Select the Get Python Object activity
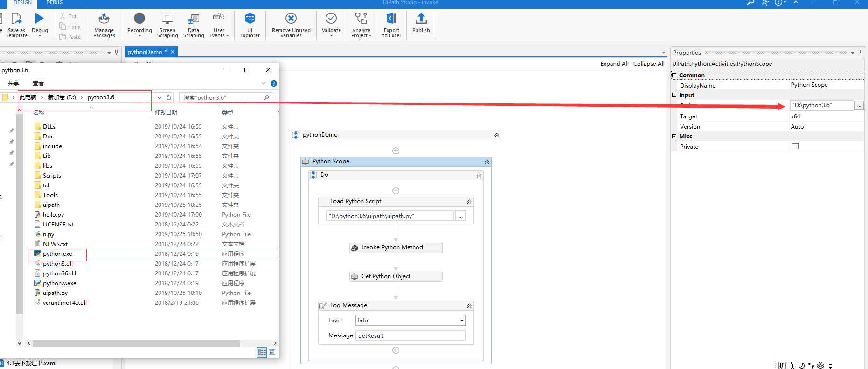868x369 pixels. pos(396,276)
